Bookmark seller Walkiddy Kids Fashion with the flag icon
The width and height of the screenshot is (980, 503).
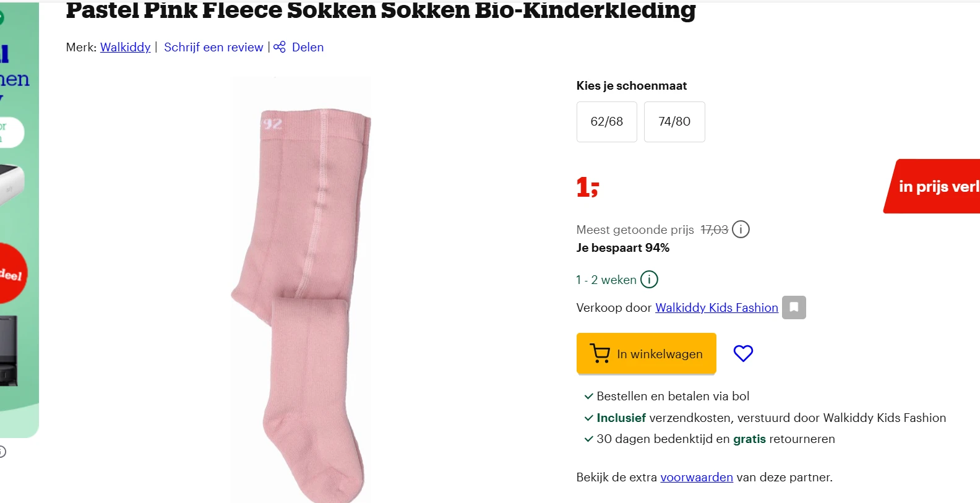coord(794,307)
